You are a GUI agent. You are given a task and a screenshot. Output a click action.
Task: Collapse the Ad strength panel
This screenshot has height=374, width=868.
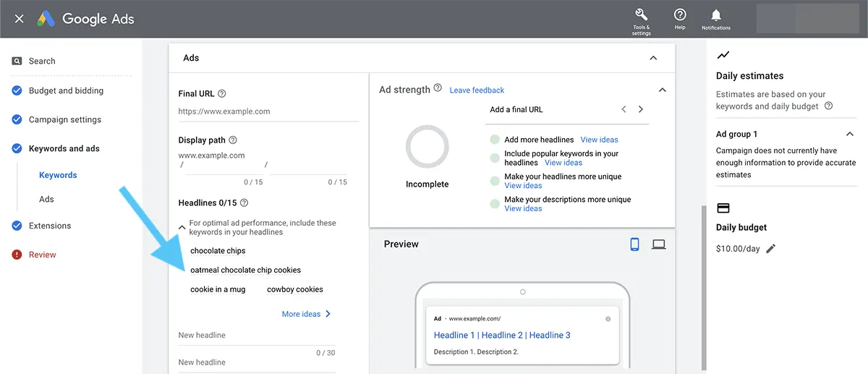click(661, 90)
